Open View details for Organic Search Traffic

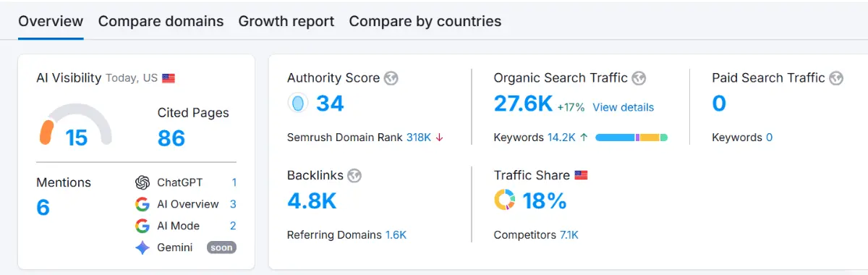pos(623,107)
